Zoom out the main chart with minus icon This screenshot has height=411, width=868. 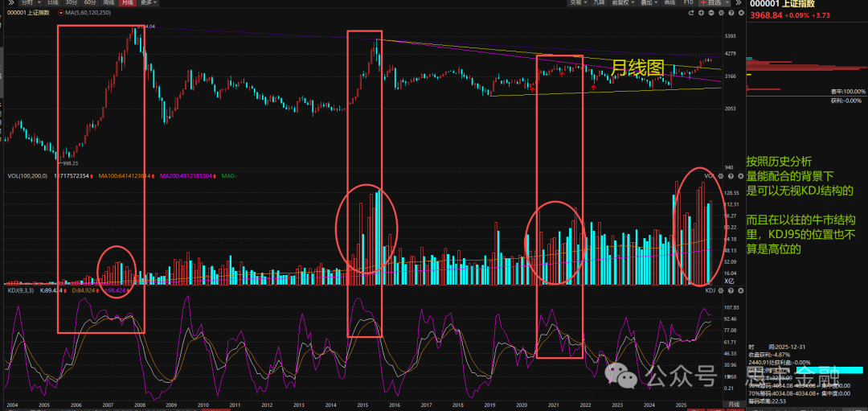tap(710, 13)
